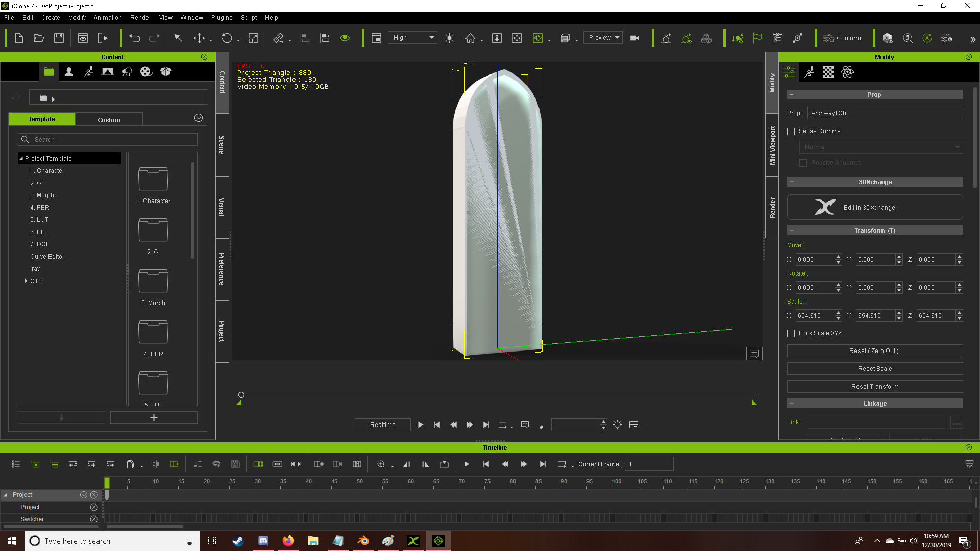Click the camera record icon in toolbar
Viewport: 980px width, 551px height.
pos(635,38)
